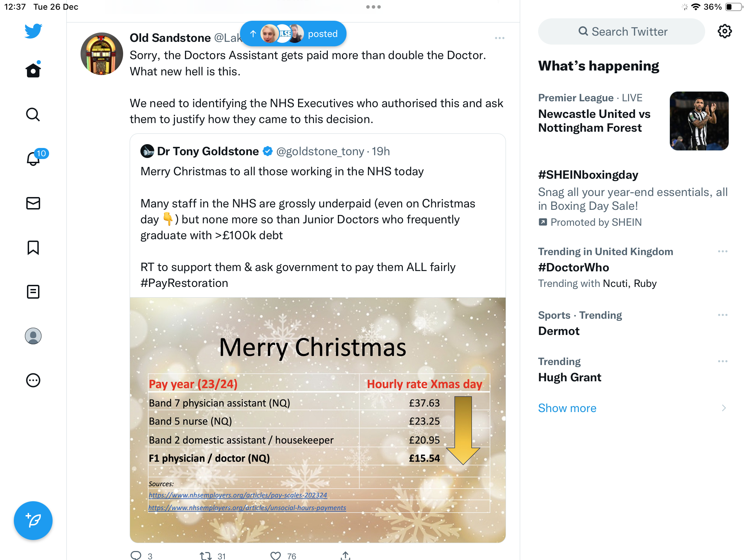747x560 pixels.
Task: Open profile avatar icon in sidebar
Action: 33,336
